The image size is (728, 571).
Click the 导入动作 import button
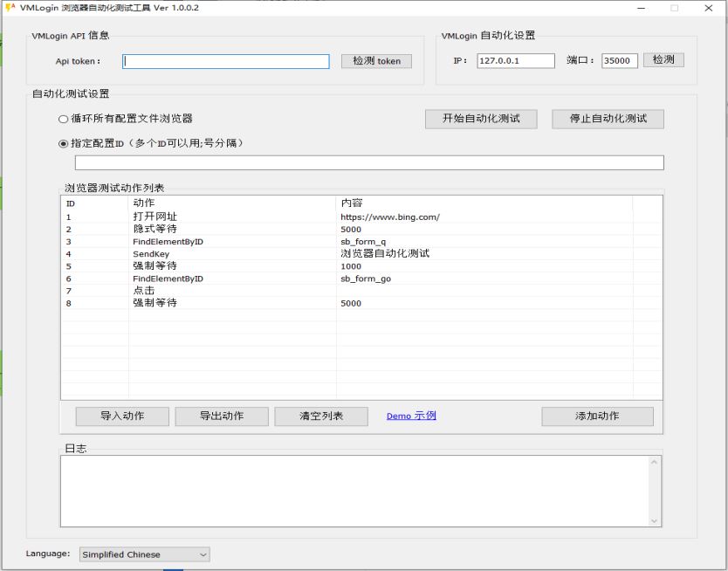122,416
